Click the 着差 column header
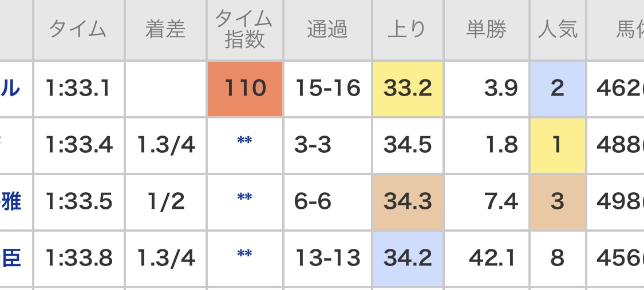644x290 pixels. click(165, 30)
